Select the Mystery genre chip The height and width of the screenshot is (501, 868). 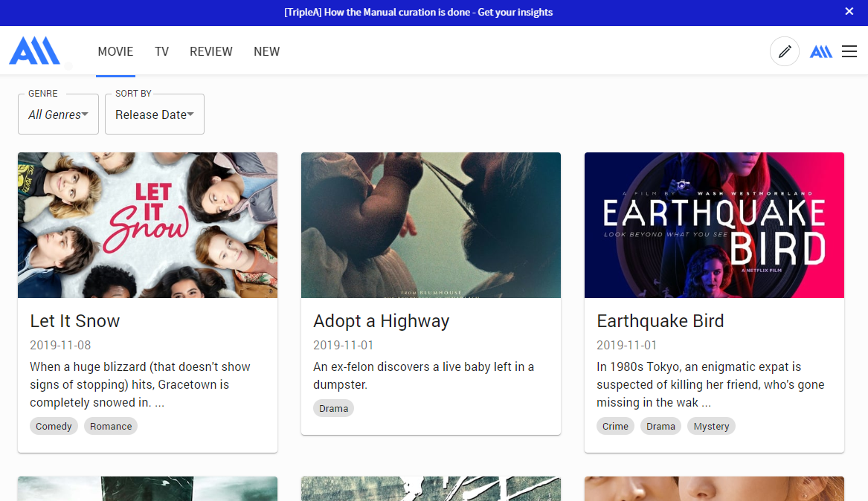click(711, 427)
